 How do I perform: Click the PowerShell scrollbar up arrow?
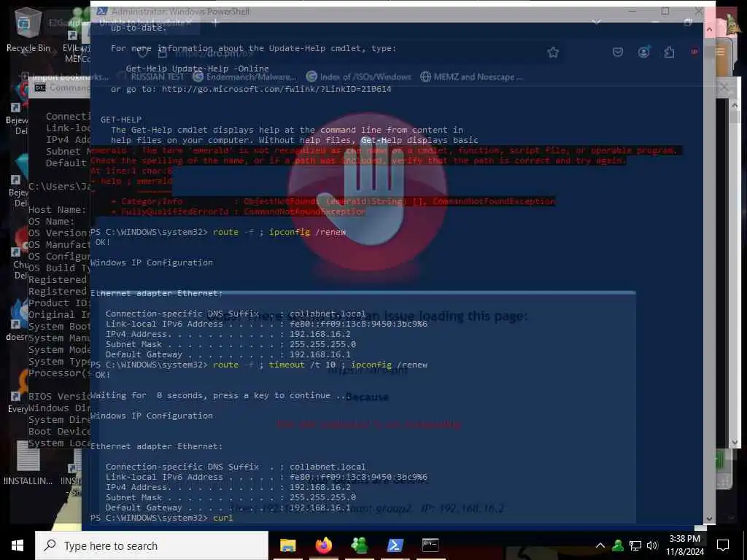coord(709,30)
